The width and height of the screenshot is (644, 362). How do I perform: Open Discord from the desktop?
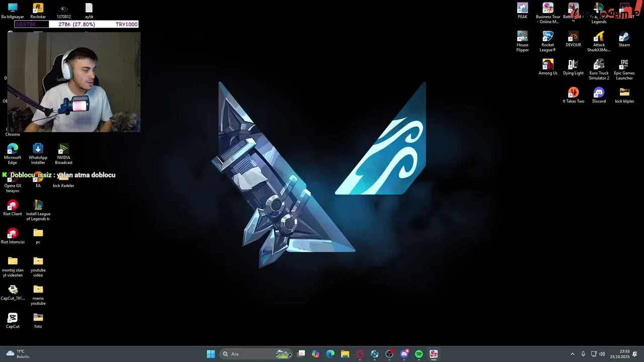pos(599,95)
